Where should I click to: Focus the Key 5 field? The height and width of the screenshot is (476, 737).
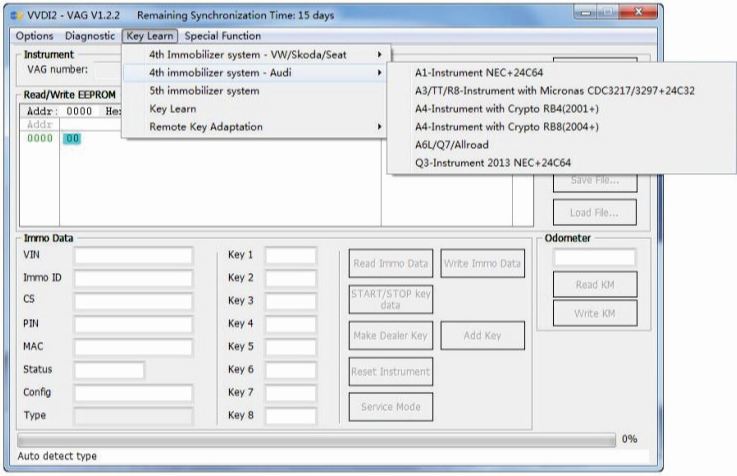[x=291, y=347]
